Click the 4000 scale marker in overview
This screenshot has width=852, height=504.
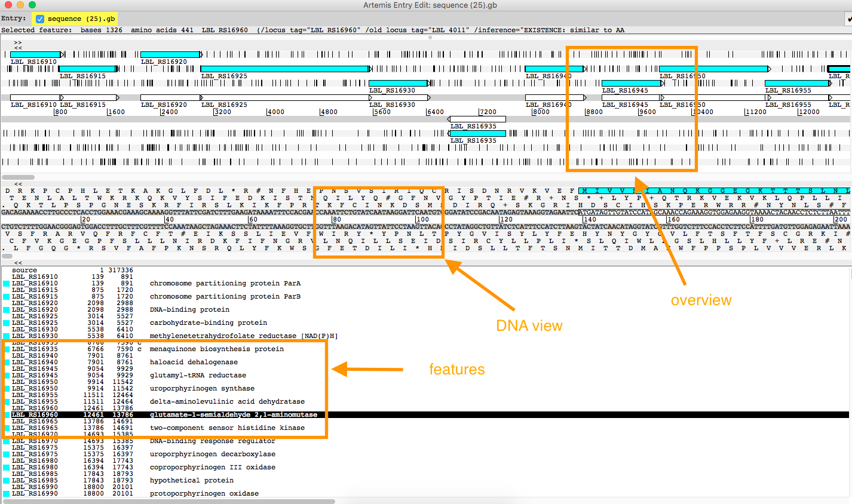(x=275, y=112)
